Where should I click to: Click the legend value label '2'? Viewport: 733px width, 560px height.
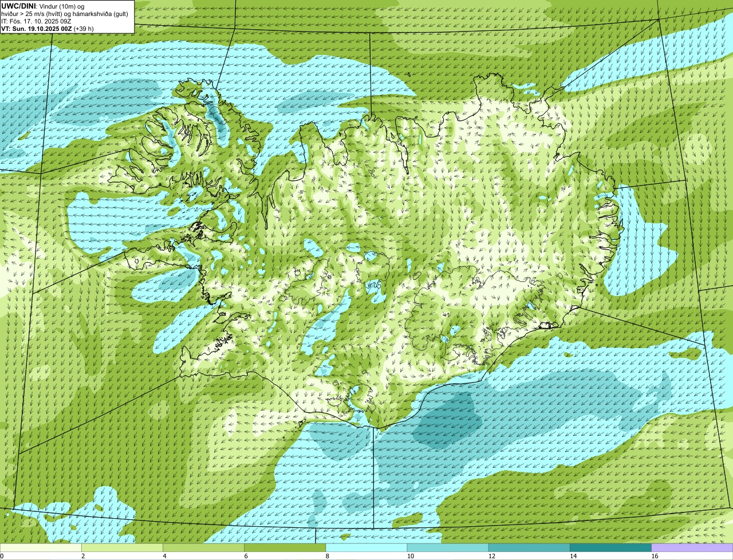83,556
